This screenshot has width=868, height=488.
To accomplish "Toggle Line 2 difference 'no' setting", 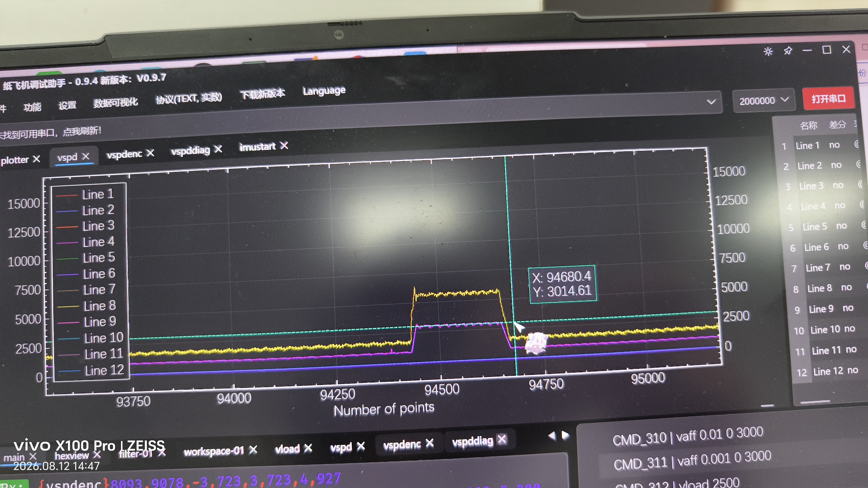I will (x=836, y=165).
